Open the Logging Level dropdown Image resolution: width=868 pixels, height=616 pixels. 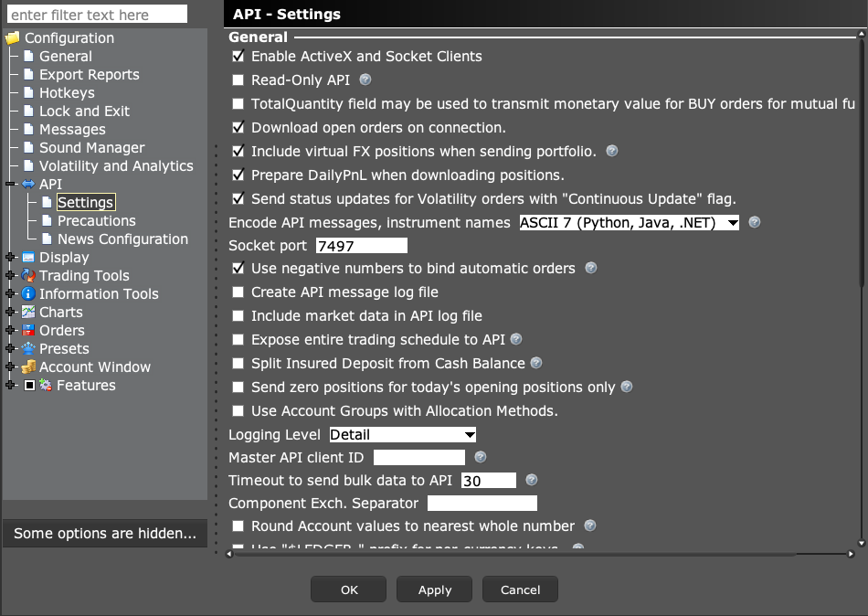coord(402,434)
